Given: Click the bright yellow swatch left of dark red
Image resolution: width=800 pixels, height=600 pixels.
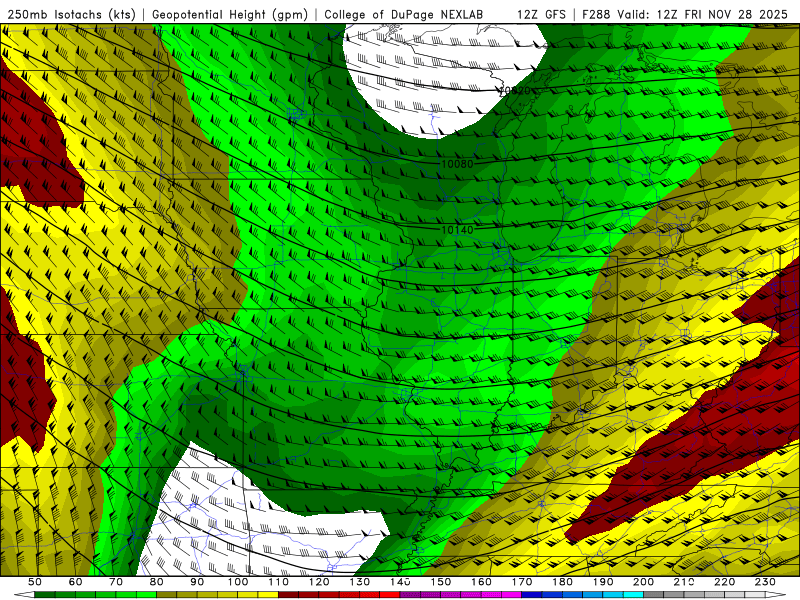Looking at the screenshot, I should click(x=268, y=595).
